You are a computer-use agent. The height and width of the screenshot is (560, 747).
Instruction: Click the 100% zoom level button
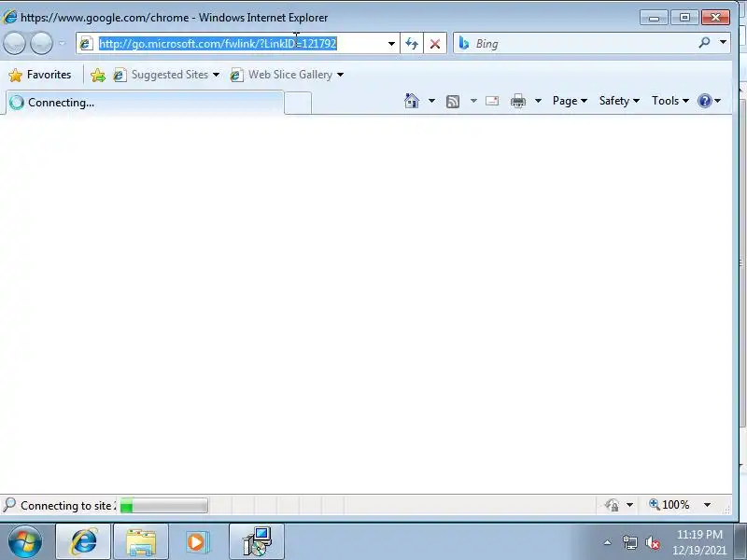point(669,505)
